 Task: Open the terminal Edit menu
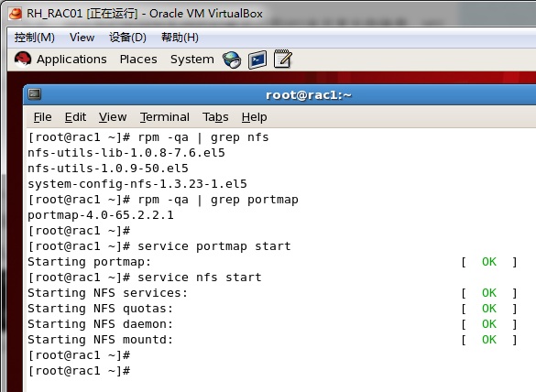point(75,117)
